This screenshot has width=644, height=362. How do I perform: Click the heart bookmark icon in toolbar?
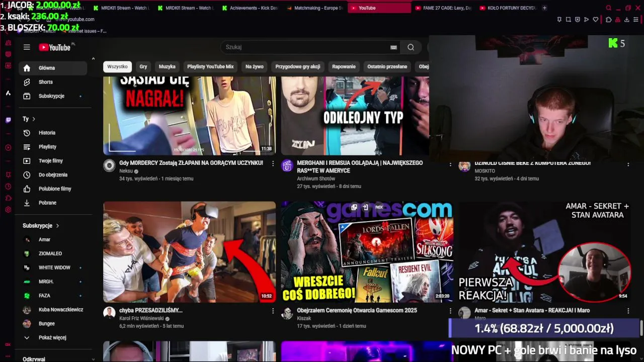tap(596, 20)
